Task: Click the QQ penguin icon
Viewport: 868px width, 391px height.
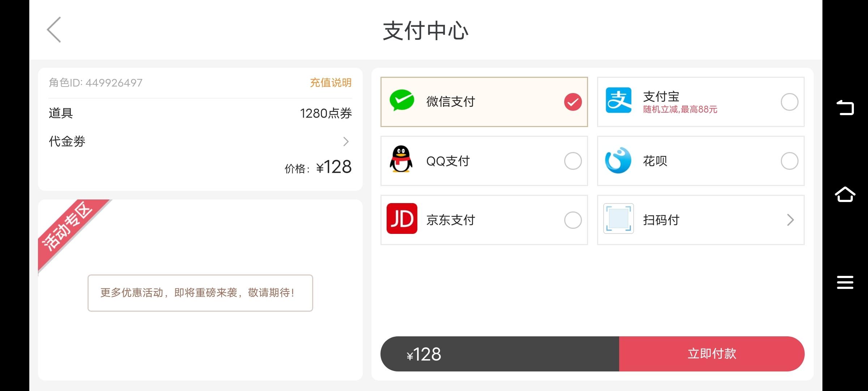Action: (x=401, y=159)
